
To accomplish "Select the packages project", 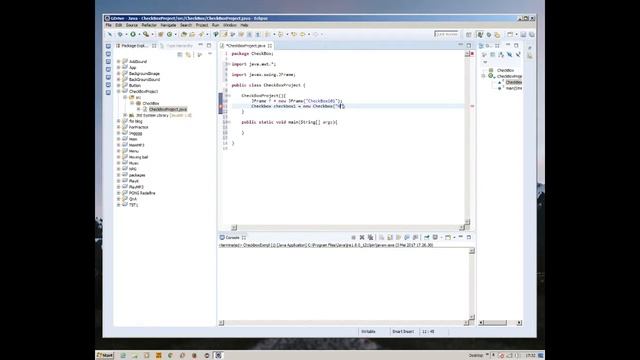I will [x=137, y=175].
